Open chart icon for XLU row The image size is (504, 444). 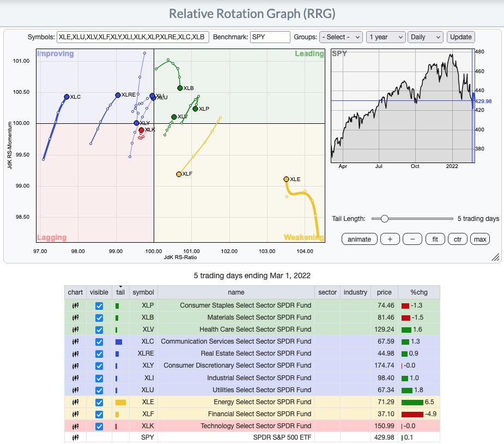(x=75, y=390)
